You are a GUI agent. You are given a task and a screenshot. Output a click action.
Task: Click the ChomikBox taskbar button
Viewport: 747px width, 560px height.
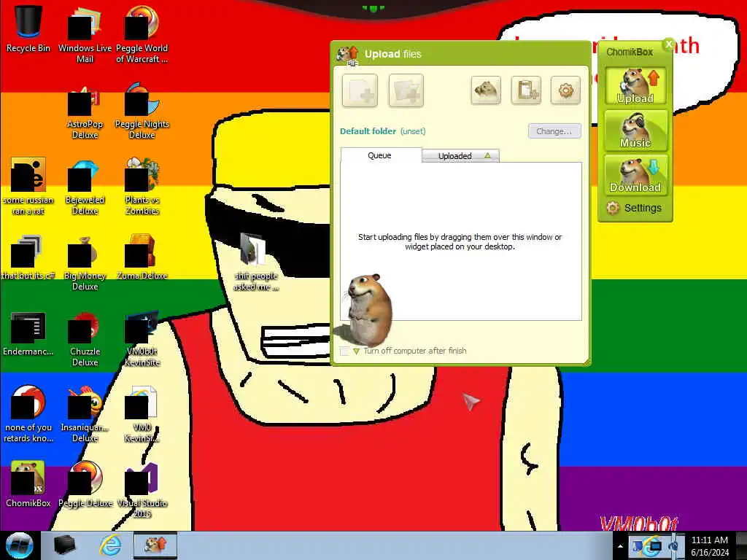[155, 545]
